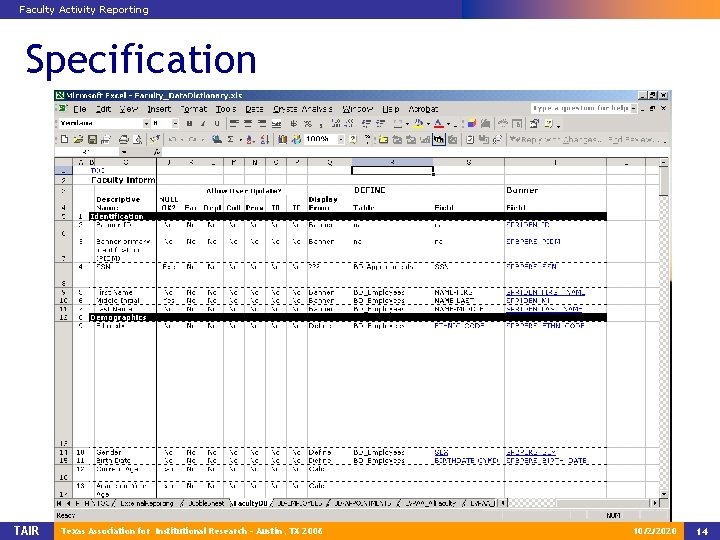Open the File menu
Screen dimensions: 720x540
79,109
